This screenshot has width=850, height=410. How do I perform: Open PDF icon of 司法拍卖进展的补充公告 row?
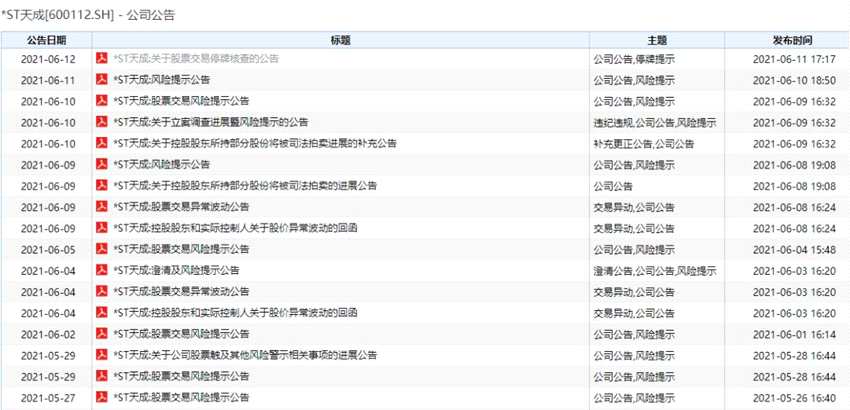[x=102, y=143]
